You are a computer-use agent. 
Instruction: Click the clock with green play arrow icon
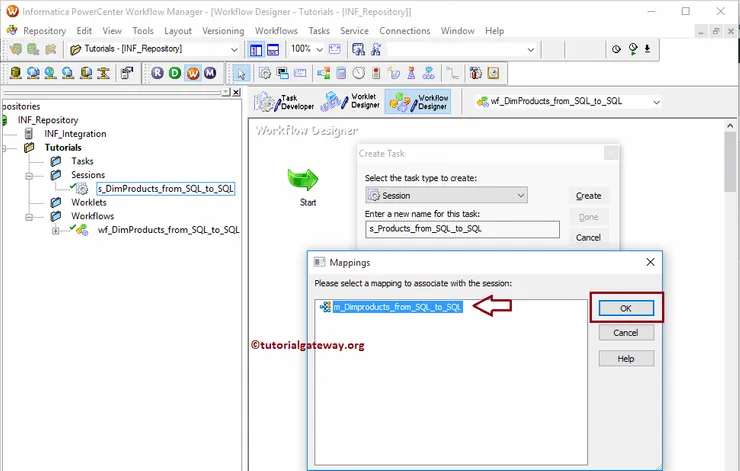click(633, 49)
